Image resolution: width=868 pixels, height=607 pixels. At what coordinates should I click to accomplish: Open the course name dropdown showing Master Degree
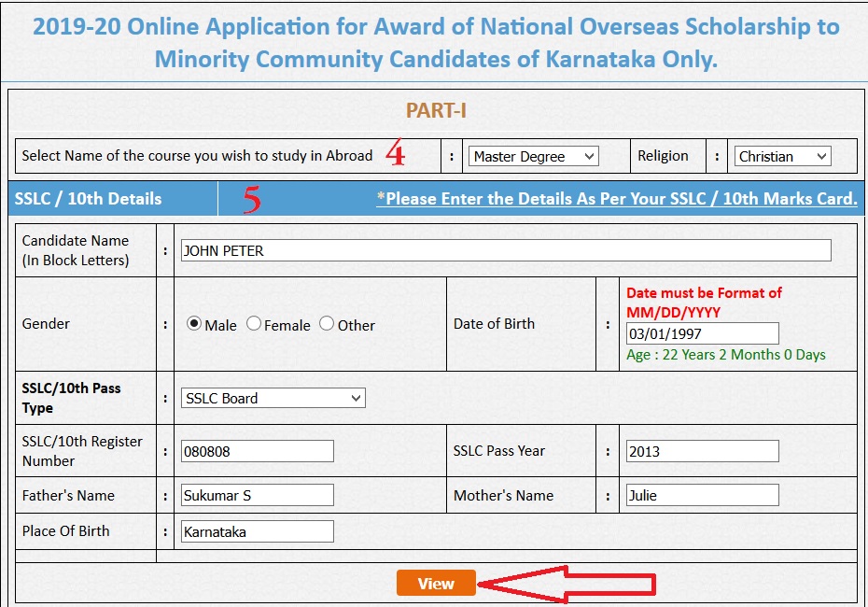point(534,157)
